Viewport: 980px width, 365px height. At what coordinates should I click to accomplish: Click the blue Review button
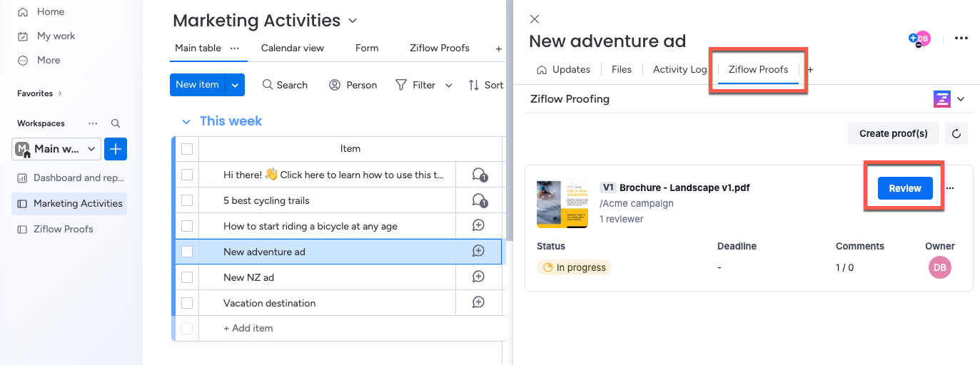coord(905,188)
